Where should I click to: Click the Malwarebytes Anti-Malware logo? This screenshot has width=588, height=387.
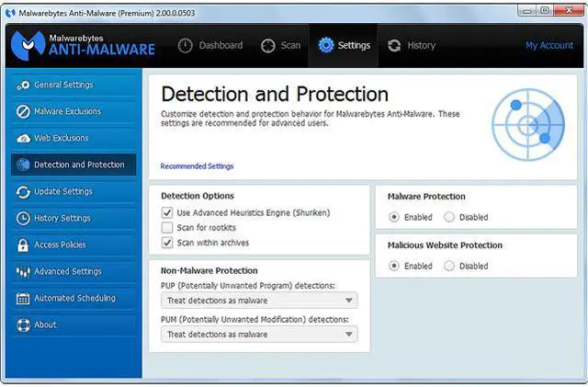83,45
